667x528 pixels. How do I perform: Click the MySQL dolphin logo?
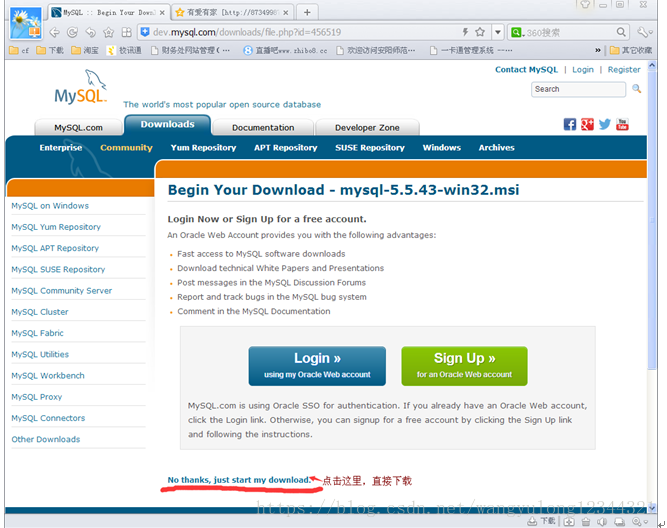[81, 87]
